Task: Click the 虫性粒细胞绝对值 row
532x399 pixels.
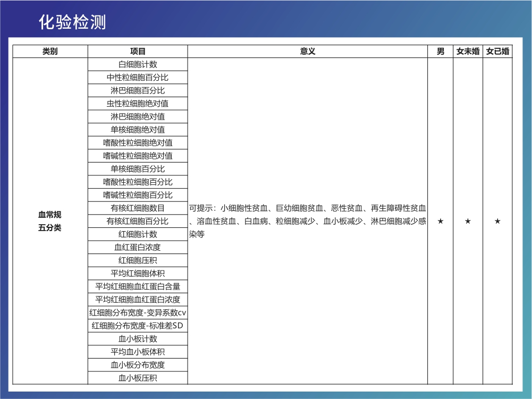Action: coord(138,104)
